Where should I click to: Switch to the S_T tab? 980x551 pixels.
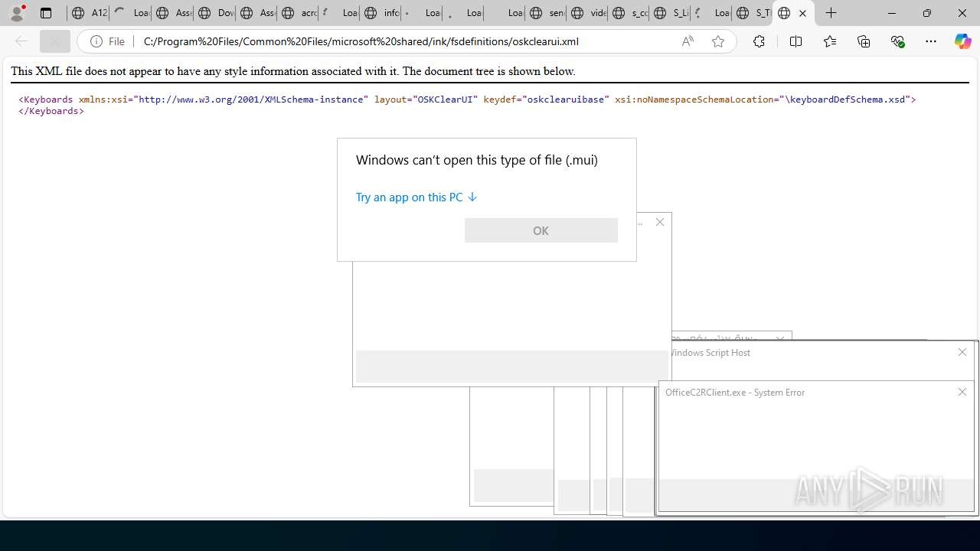tap(753, 13)
